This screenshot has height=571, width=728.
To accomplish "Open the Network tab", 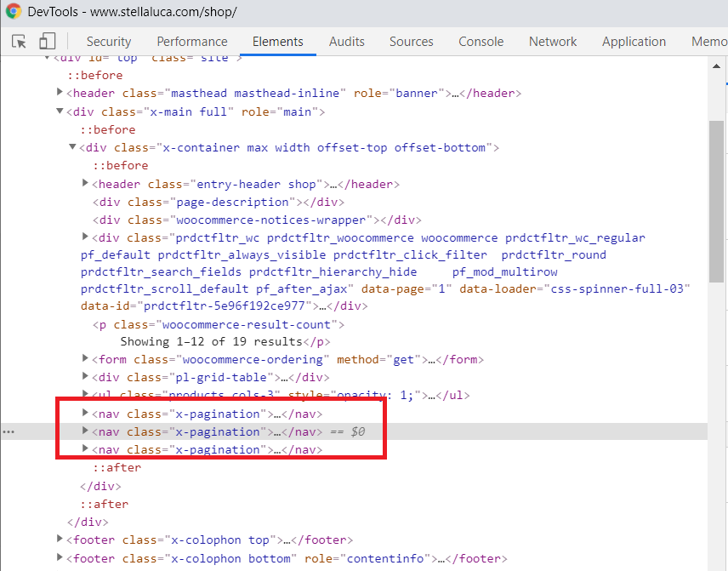I will [553, 42].
